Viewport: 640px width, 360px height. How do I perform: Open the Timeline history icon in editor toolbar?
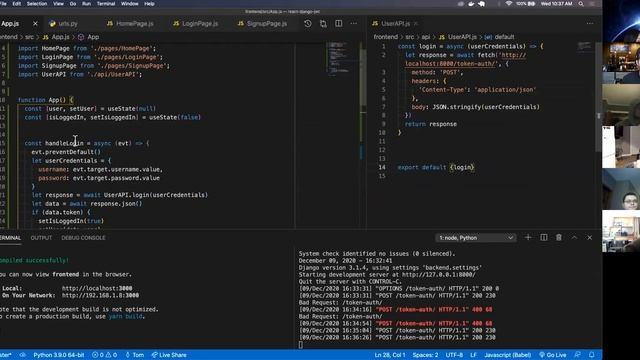tap(308, 24)
